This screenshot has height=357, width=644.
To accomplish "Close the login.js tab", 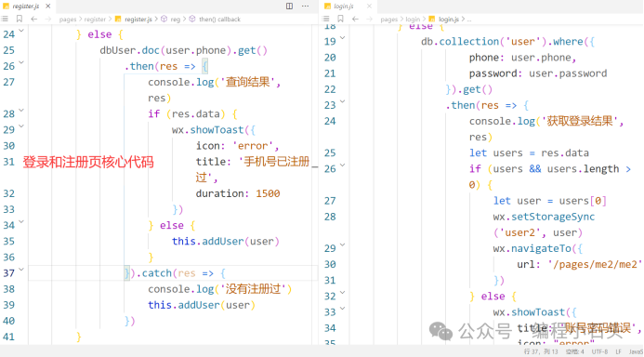I will click(369, 7).
